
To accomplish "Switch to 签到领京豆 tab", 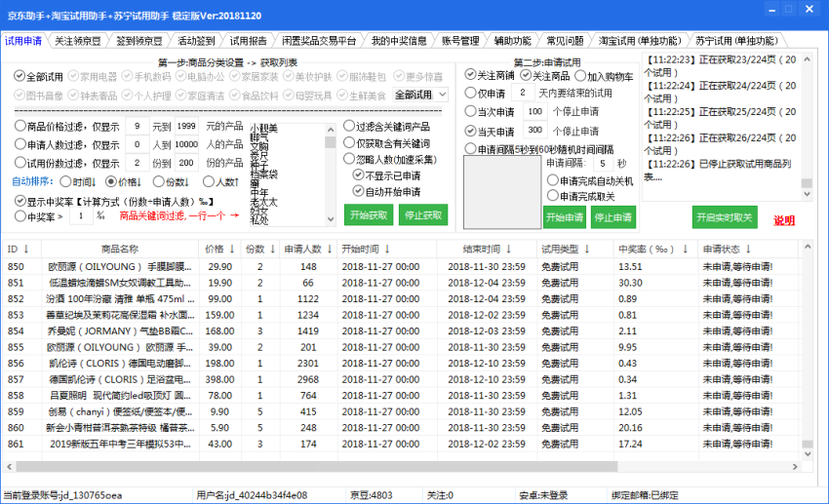I will coord(139,41).
